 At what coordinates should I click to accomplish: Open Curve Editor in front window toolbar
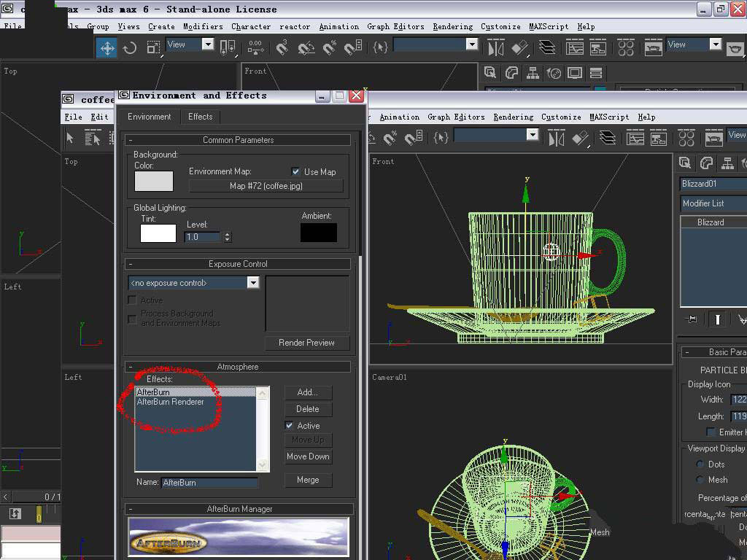635,138
